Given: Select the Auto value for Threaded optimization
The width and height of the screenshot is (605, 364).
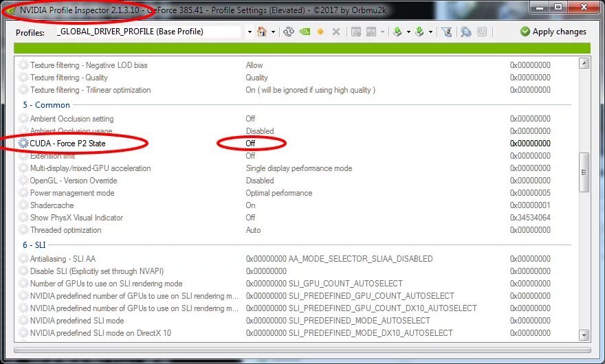Looking at the screenshot, I should tap(253, 230).
